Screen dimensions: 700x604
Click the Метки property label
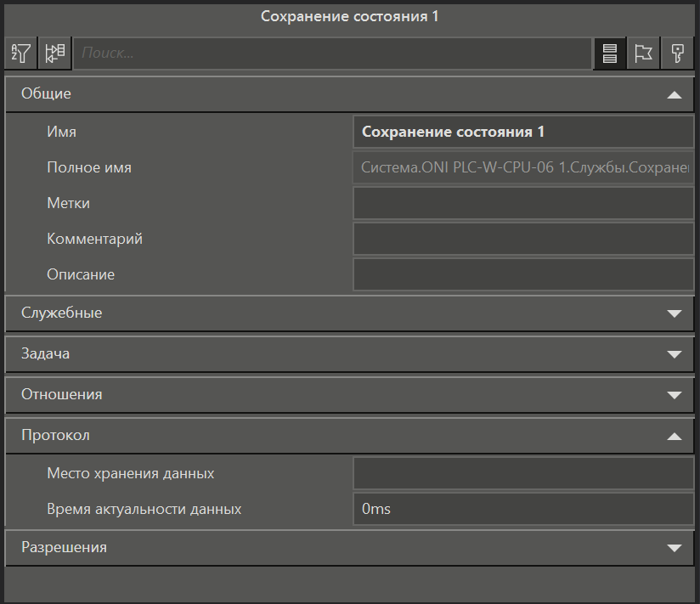[68, 203]
